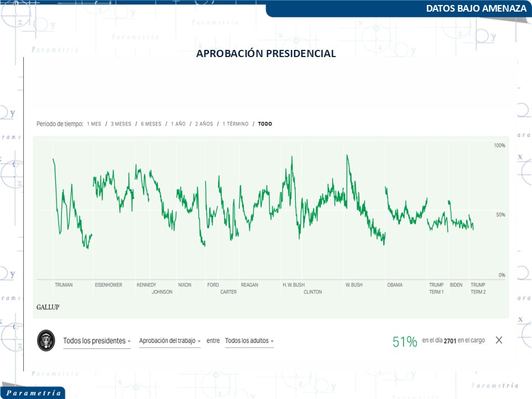This screenshot has height=399, width=532.
Task: Expand the Aprobación del trabajo dropdown
Action: (x=170, y=341)
